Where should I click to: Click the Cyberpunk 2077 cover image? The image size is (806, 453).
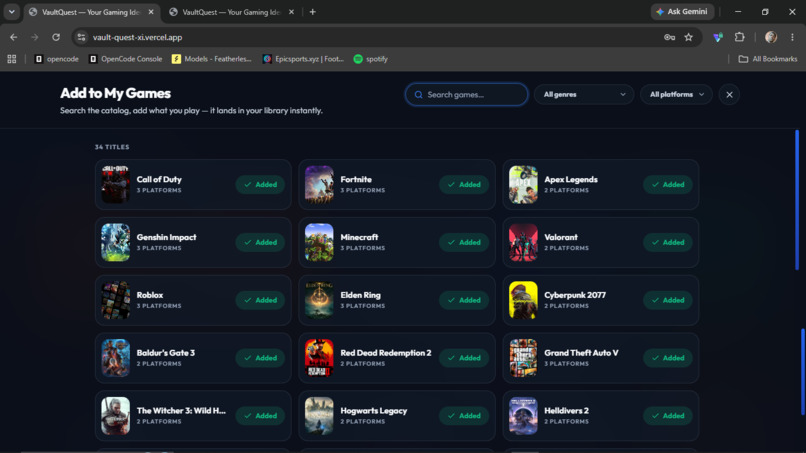click(x=523, y=300)
